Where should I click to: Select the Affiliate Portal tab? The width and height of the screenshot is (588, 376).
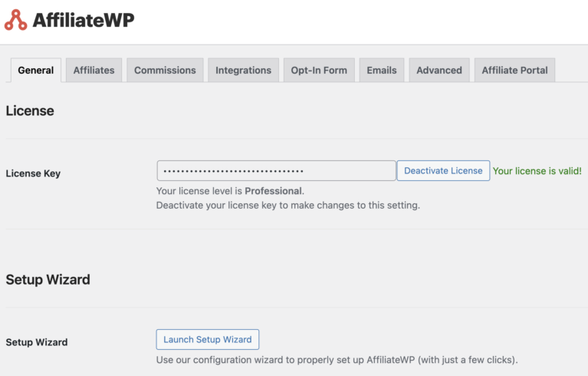[514, 70]
